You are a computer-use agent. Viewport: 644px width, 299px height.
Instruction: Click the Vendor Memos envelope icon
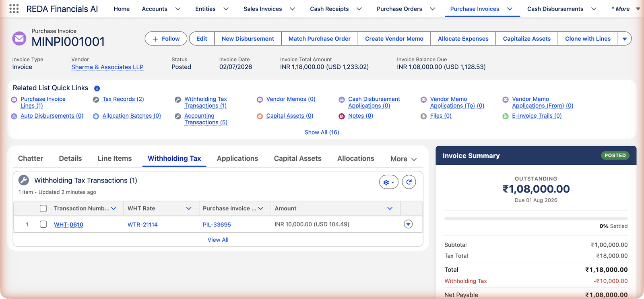coord(260,100)
